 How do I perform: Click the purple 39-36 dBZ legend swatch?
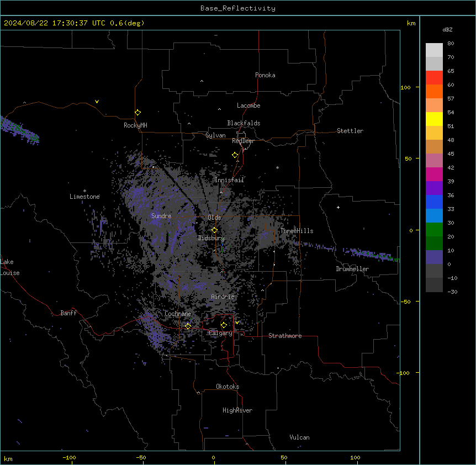point(434,188)
